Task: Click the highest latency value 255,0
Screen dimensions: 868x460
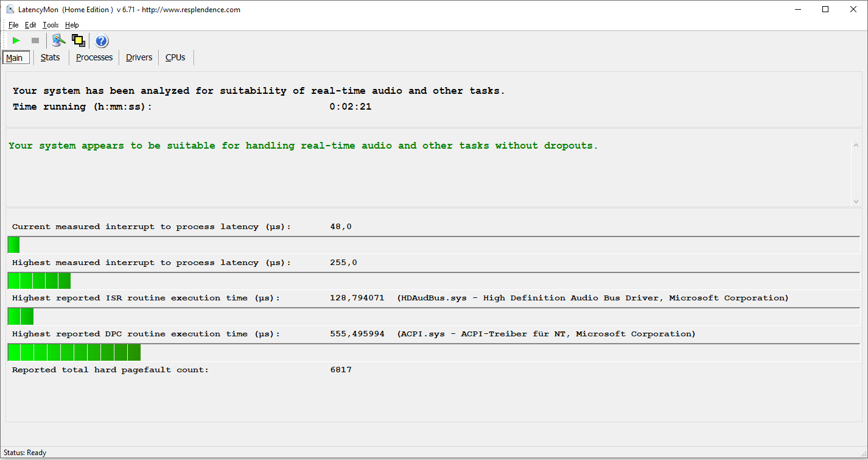Action: click(343, 263)
